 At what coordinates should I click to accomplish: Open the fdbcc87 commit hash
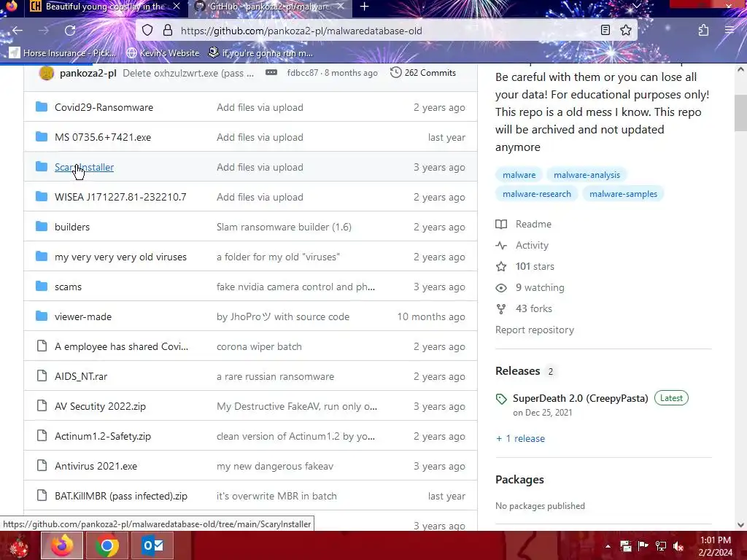pyautogui.click(x=303, y=73)
